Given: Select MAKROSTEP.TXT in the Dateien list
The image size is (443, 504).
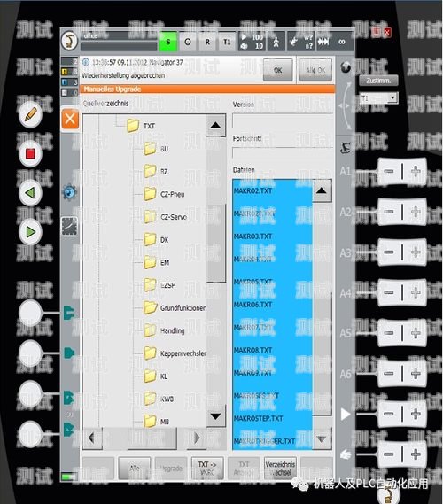Looking at the screenshot, I should [258, 418].
